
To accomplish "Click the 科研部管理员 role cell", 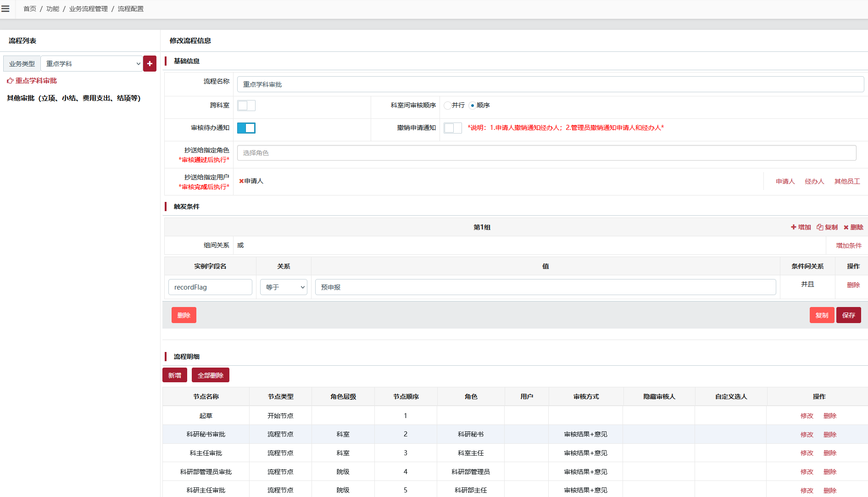I will coord(471,472).
